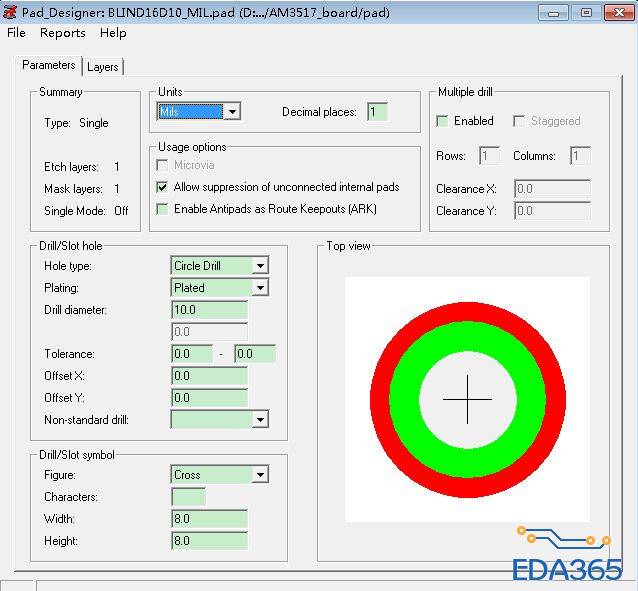
Task: Open the File menu
Action: coord(16,33)
